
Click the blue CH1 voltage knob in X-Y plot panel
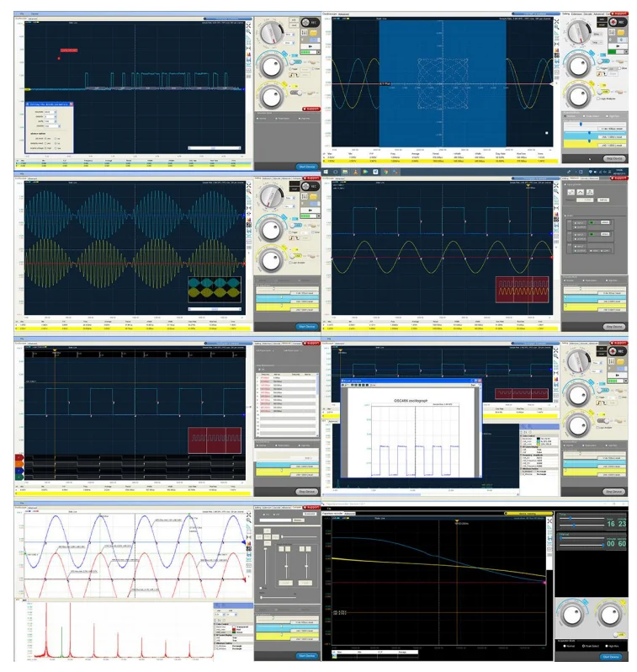coord(579,66)
